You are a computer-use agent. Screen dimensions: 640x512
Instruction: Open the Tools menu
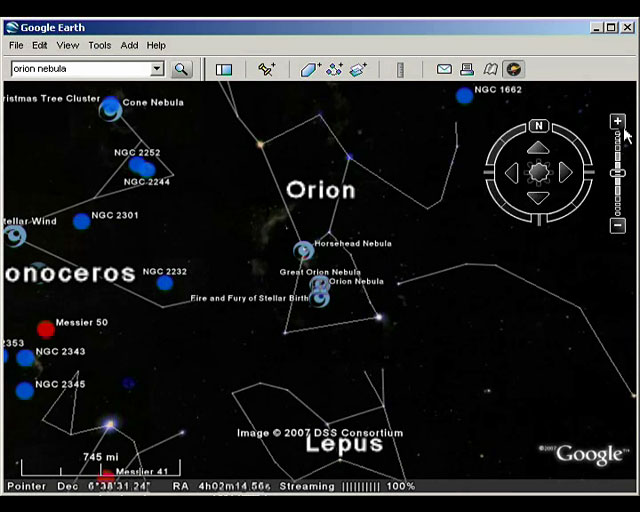coord(100,45)
